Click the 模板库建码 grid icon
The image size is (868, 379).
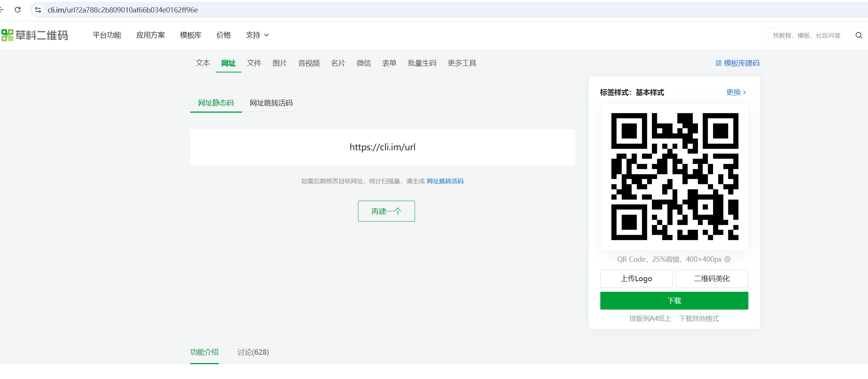[718, 63]
